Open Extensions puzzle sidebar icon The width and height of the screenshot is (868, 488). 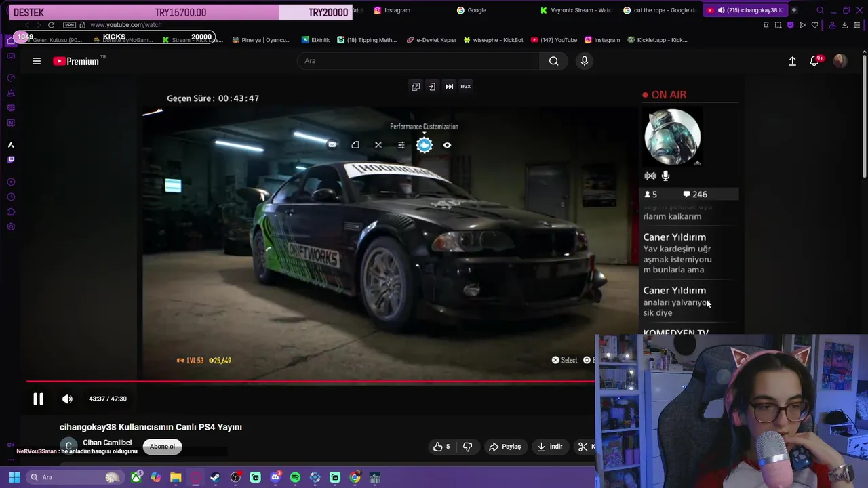click(11, 211)
